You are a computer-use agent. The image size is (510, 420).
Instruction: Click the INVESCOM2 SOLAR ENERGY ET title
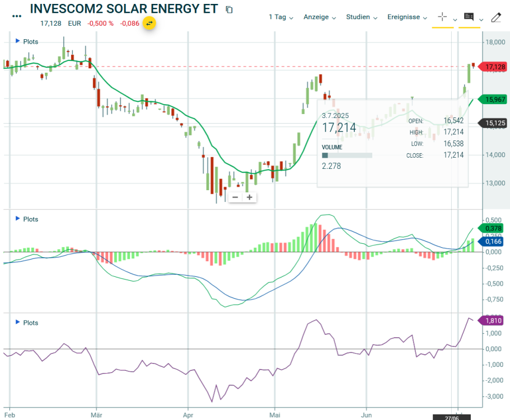(124, 9)
